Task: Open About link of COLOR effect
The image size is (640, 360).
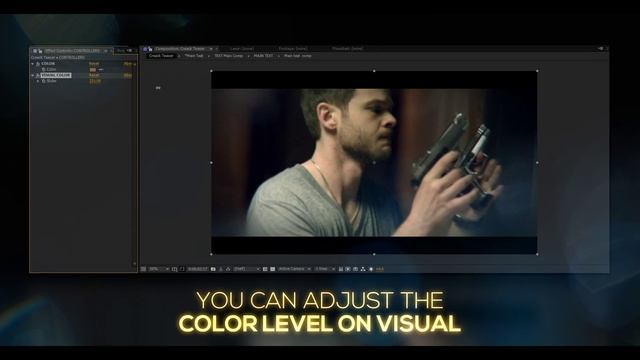Action: pyautogui.click(x=128, y=64)
